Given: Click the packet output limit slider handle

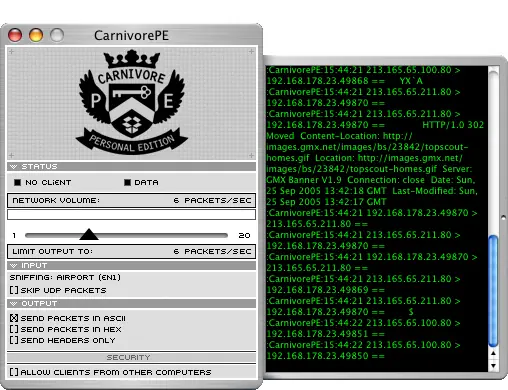Looking at the screenshot, I should pos(89,234).
